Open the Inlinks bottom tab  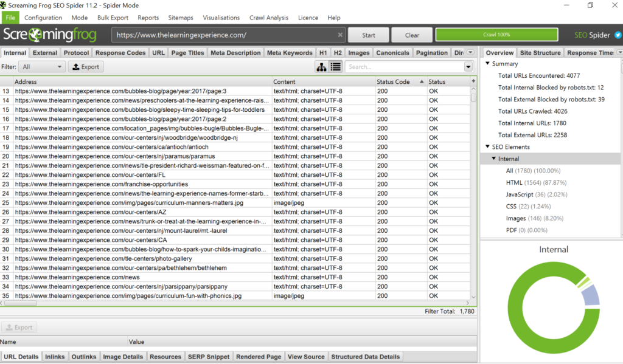point(55,357)
